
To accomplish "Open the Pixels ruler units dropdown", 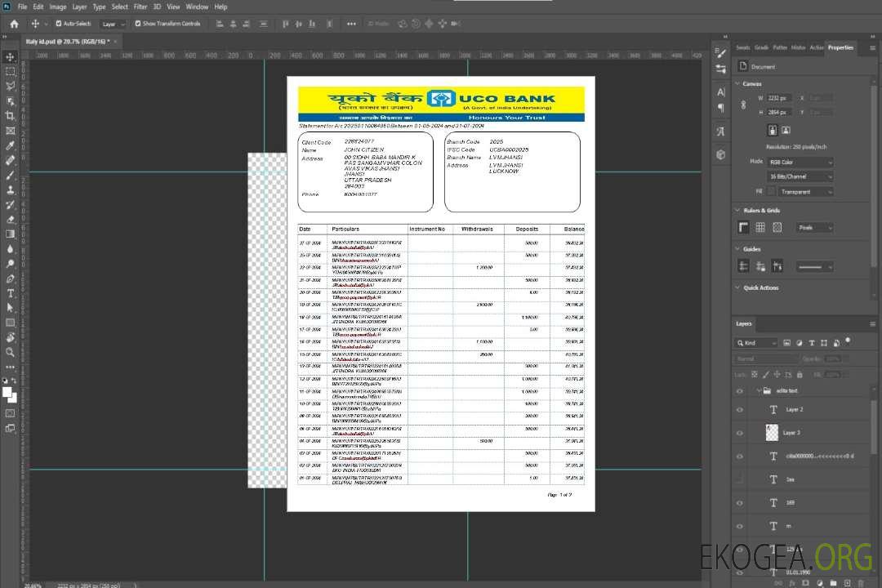I will (814, 227).
